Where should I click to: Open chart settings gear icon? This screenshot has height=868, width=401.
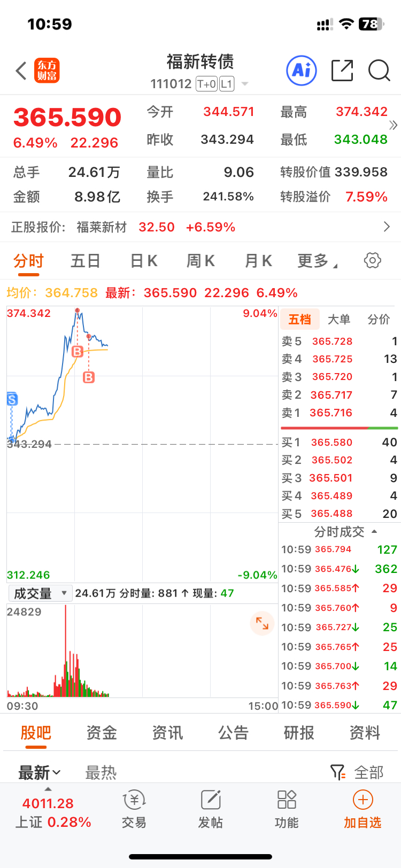pyautogui.click(x=373, y=260)
